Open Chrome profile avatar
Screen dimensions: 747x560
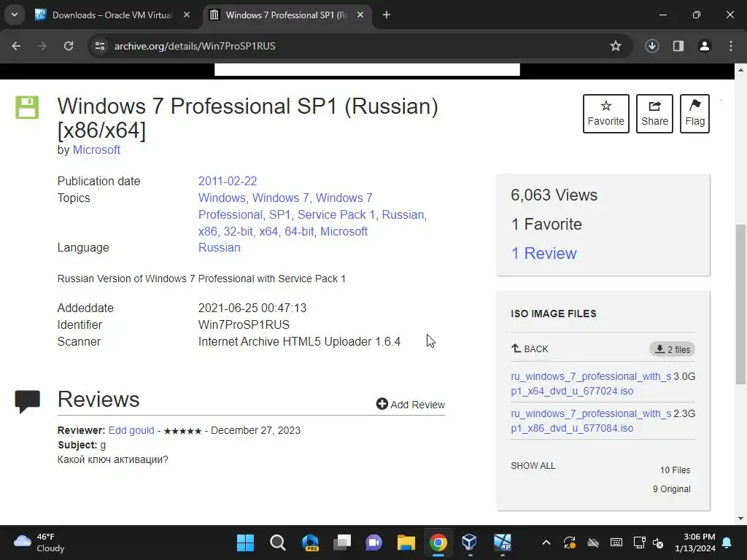[x=705, y=46]
